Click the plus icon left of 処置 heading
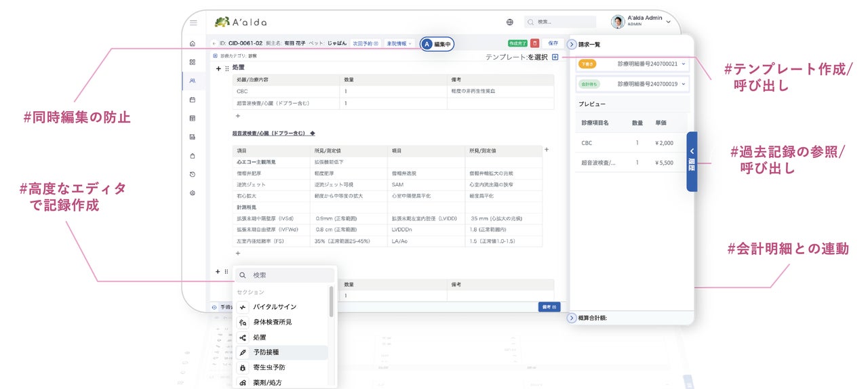The height and width of the screenshot is (389, 868). point(218,68)
